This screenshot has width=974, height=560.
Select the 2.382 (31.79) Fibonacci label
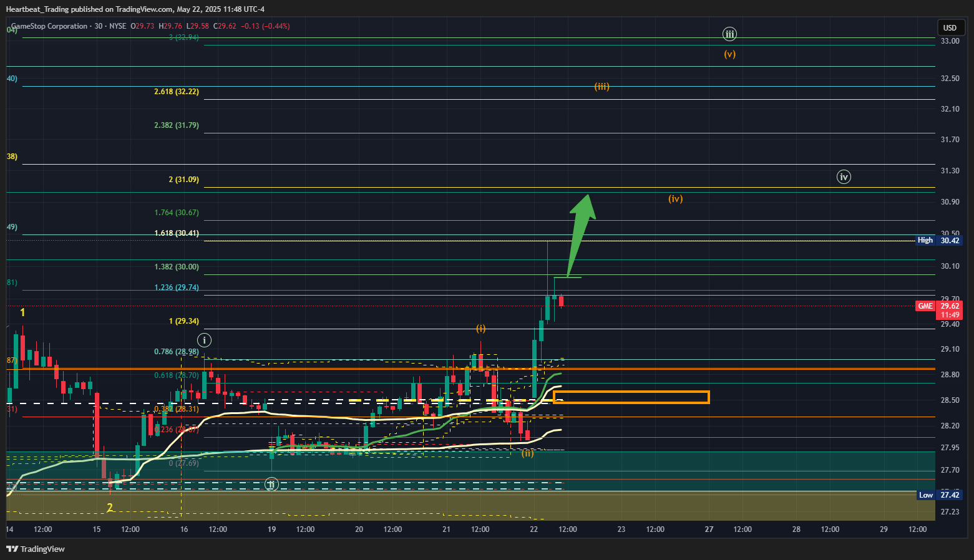click(177, 125)
